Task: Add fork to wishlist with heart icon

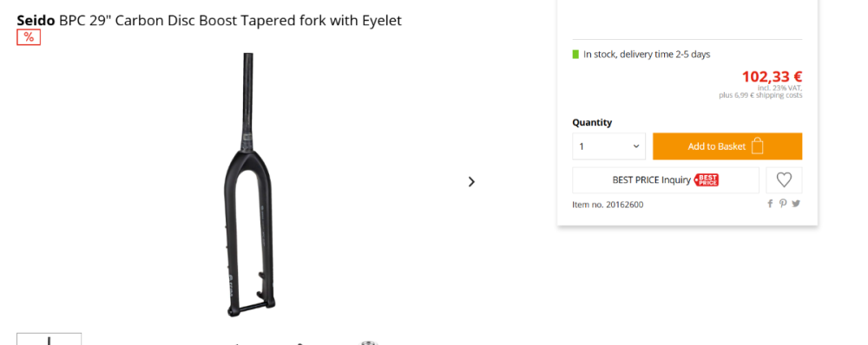Action: [x=784, y=179]
